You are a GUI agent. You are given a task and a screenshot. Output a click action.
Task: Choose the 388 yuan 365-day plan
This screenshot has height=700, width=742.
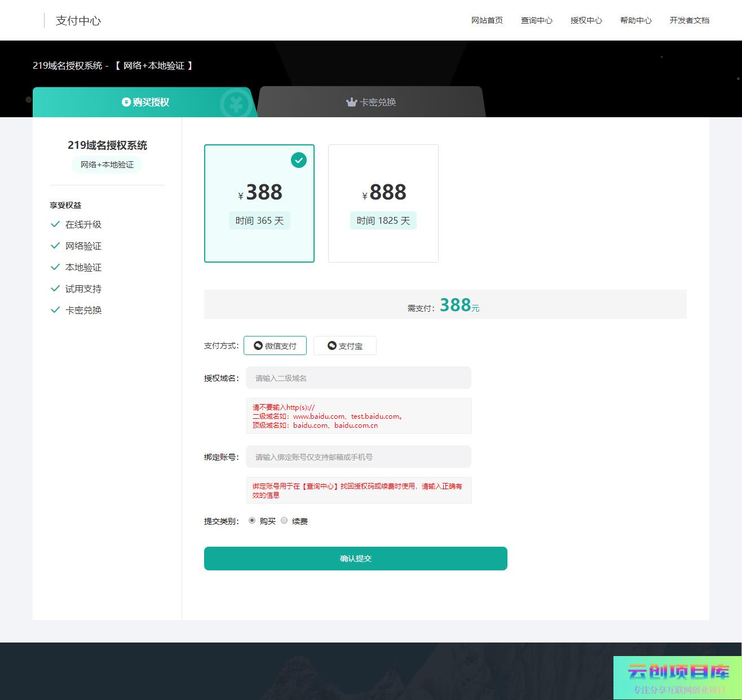[x=259, y=203]
